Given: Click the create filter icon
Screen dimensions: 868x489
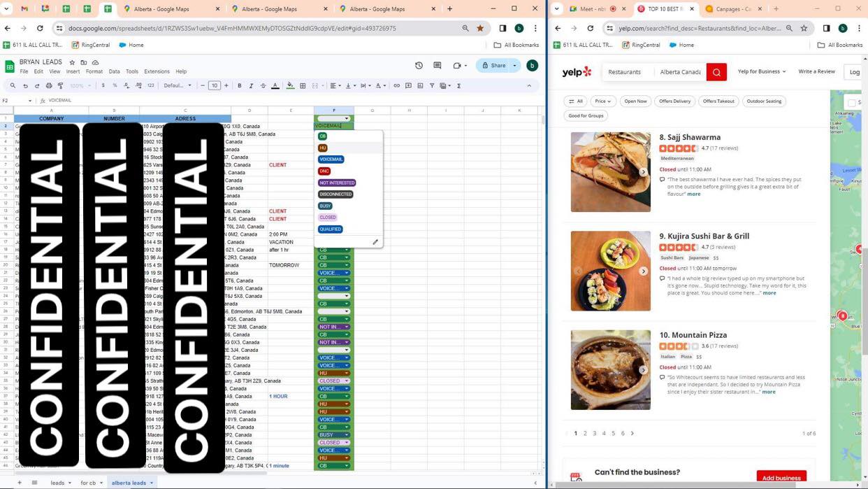Looking at the screenshot, I should [431, 85].
